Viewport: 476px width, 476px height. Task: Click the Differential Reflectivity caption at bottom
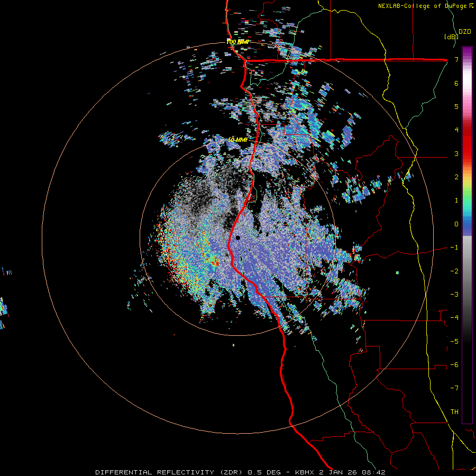point(241,472)
